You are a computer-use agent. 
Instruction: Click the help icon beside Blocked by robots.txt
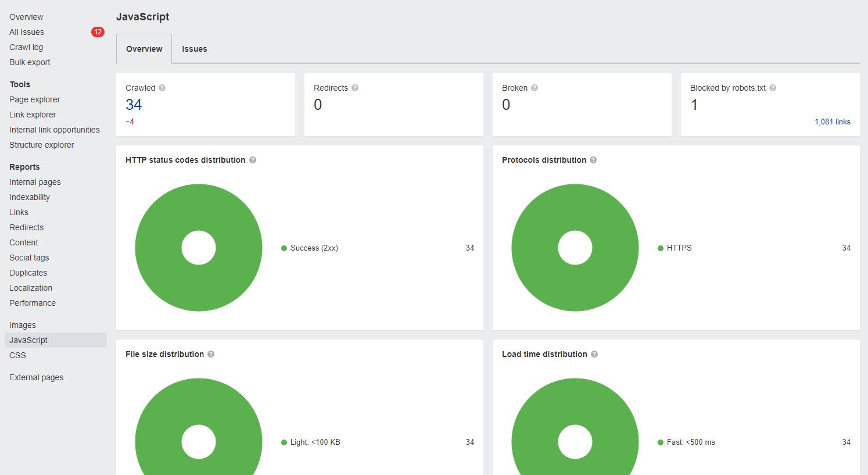(773, 88)
